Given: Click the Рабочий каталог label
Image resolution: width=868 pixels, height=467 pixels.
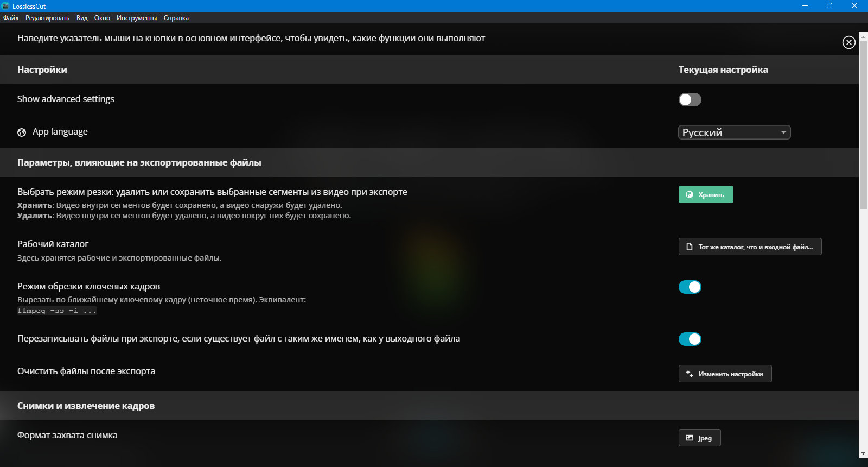Looking at the screenshot, I should pyautogui.click(x=53, y=244).
